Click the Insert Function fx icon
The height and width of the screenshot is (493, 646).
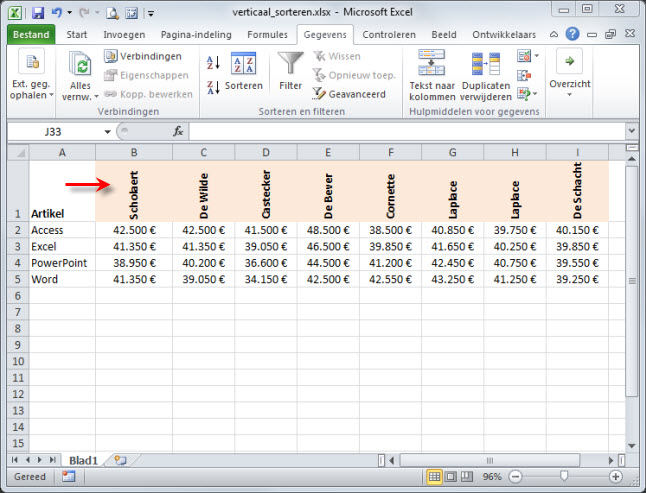tap(178, 131)
